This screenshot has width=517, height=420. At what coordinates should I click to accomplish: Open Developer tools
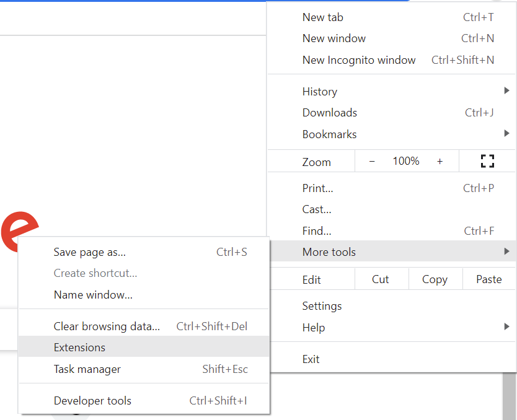tap(92, 401)
